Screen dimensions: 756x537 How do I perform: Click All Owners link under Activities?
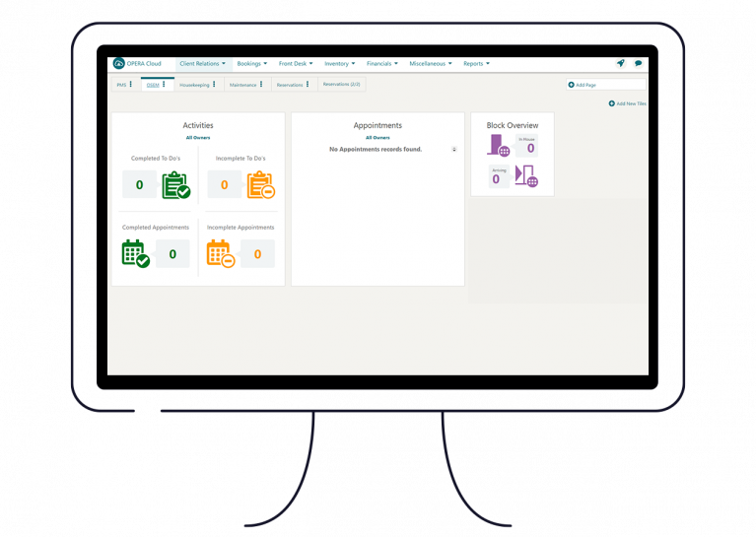[x=198, y=138]
